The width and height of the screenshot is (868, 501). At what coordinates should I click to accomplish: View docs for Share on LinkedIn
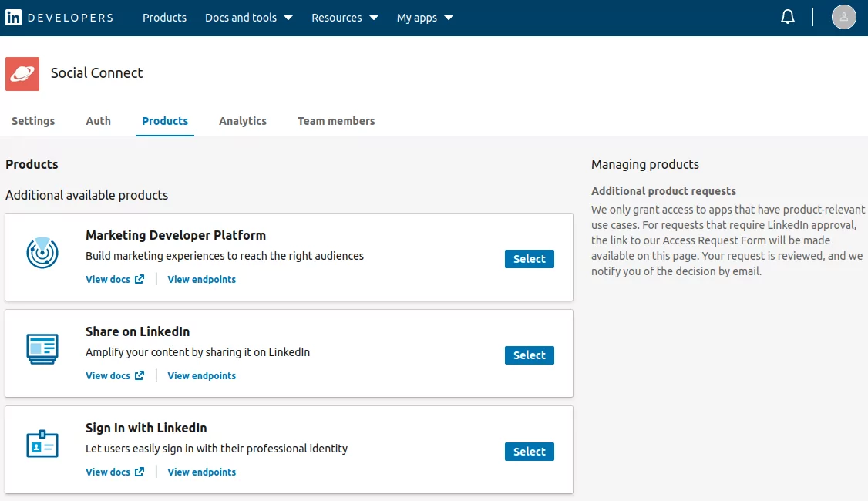click(115, 376)
